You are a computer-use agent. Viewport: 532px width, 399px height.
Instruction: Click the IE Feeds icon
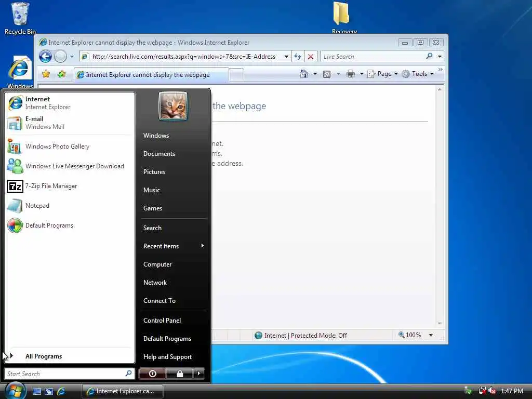point(327,74)
